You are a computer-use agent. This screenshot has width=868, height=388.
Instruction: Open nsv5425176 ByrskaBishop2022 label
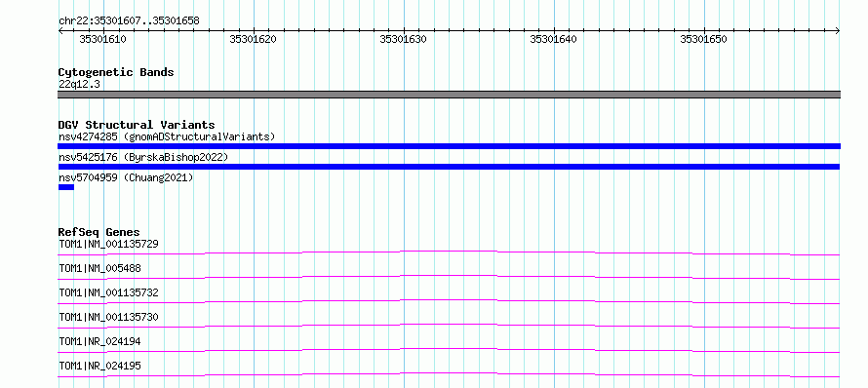(x=143, y=157)
